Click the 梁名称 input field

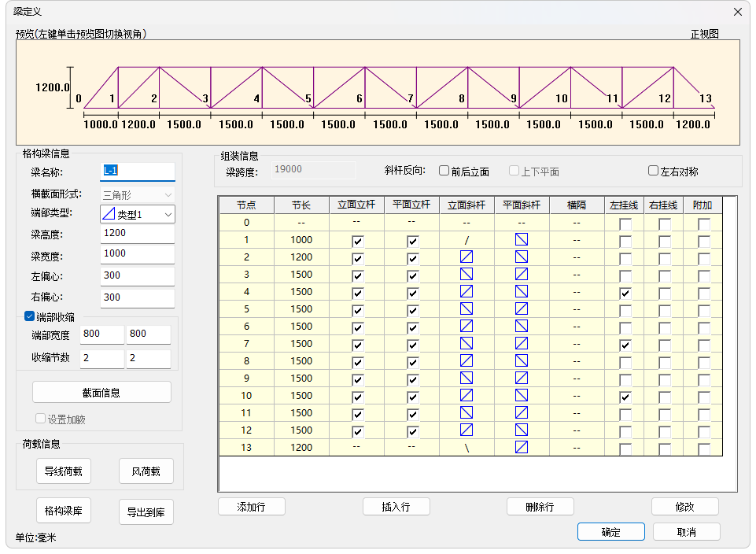[x=138, y=171]
